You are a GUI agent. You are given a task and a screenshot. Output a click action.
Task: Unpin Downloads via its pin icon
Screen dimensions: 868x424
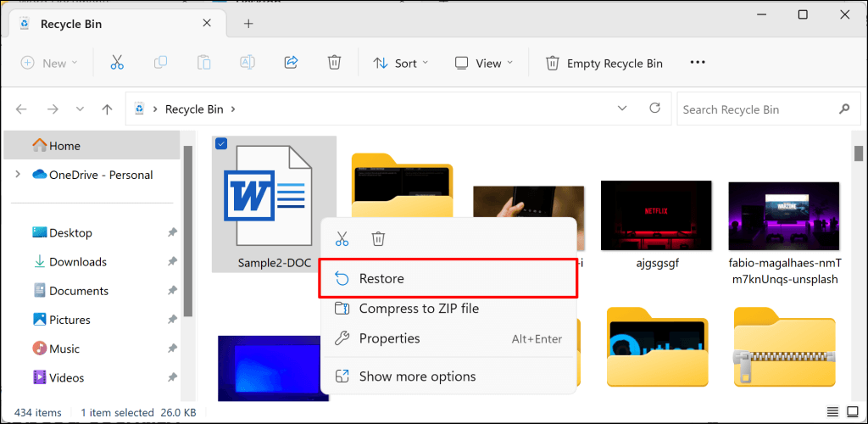click(172, 262)
